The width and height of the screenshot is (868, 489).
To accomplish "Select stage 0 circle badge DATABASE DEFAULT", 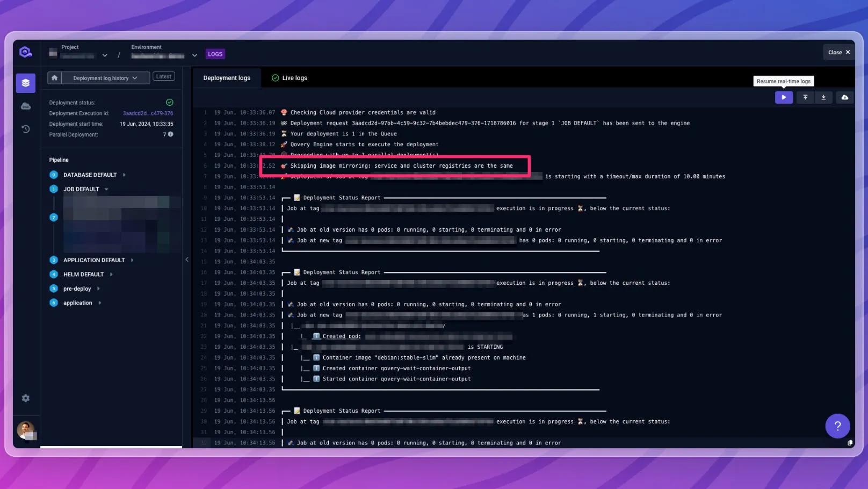I will coord(54,175).
